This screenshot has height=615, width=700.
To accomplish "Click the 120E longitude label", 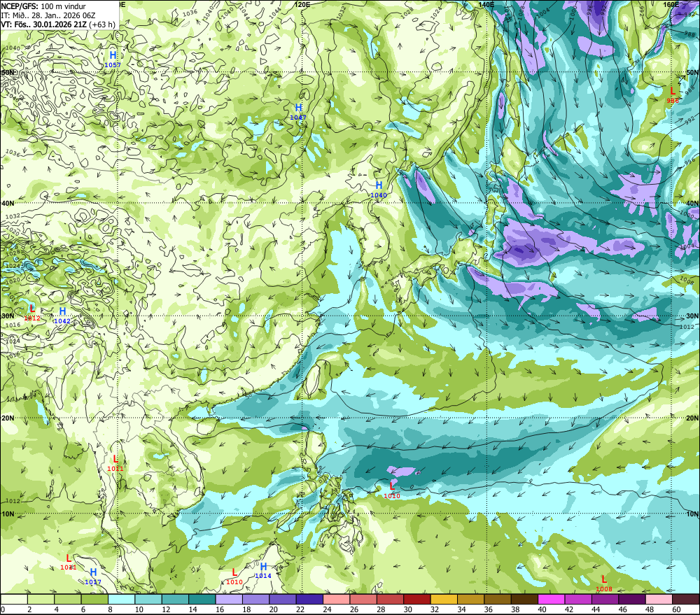I will click(302, 4).
